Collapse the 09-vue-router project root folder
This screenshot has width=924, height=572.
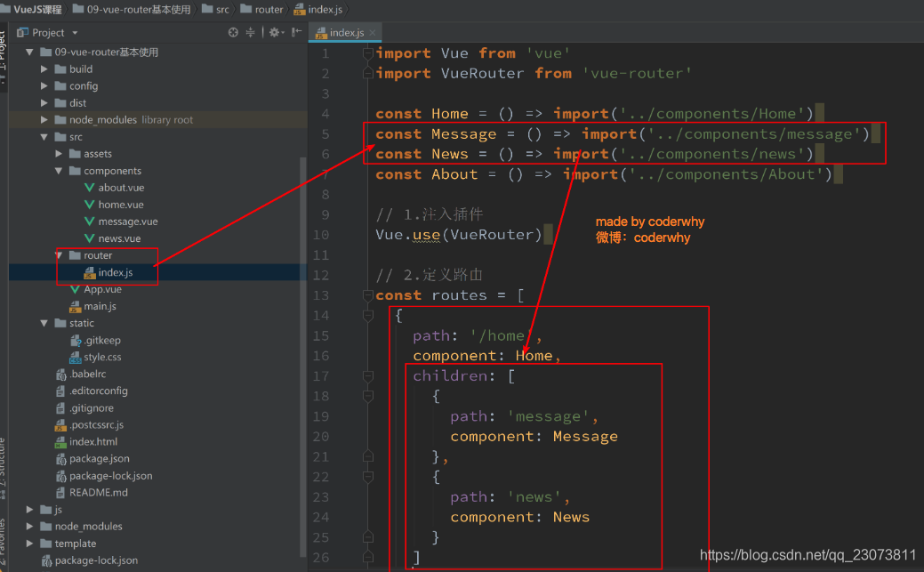click(29, 52)
